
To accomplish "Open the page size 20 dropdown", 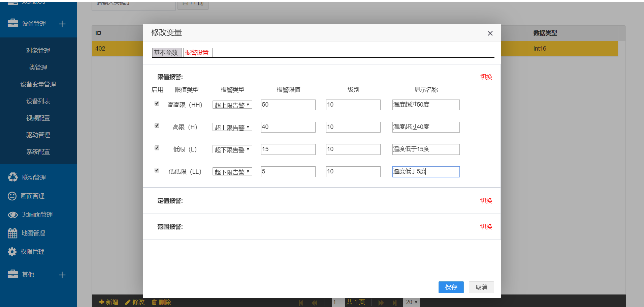I will click(x=412, y=302).
